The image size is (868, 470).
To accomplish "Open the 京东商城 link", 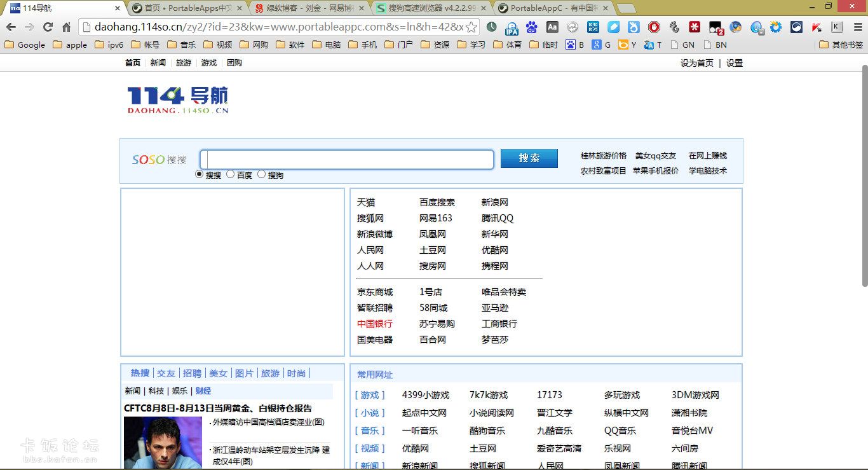I will coord(375,292).
